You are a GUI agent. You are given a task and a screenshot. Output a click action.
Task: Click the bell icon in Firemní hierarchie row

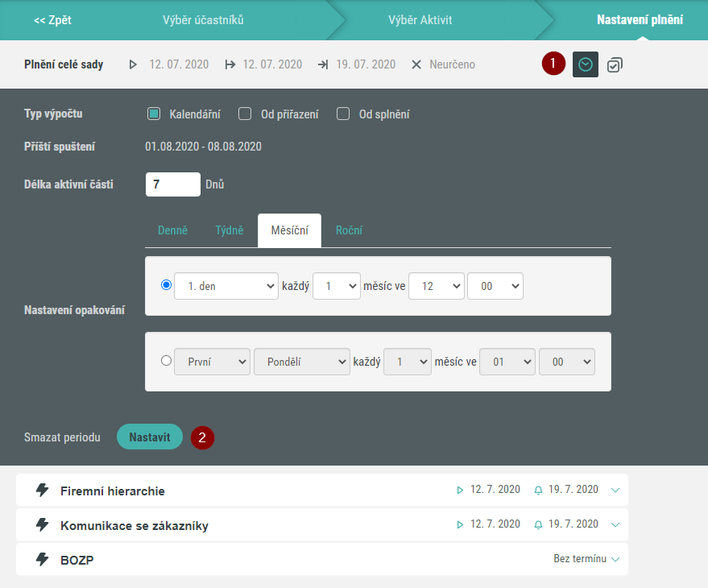[x=538, y=490]
